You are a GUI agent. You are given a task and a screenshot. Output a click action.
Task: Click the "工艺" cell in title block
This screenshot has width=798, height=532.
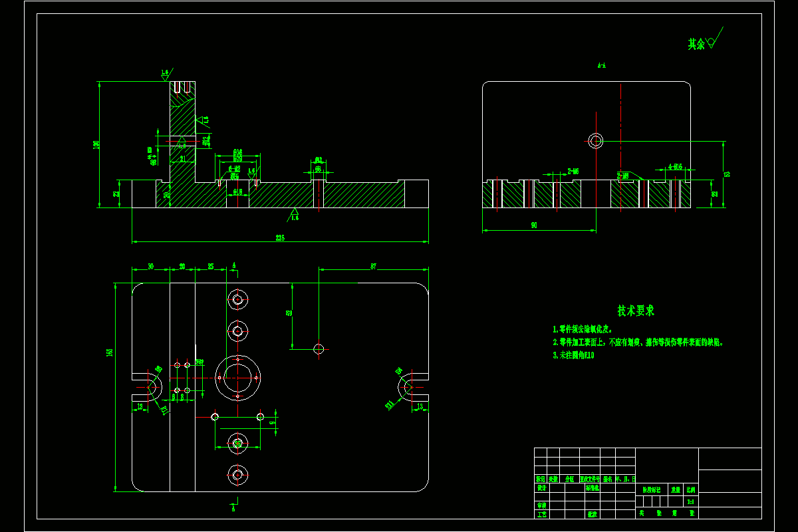pyautogui.click(x=541, y=514)
